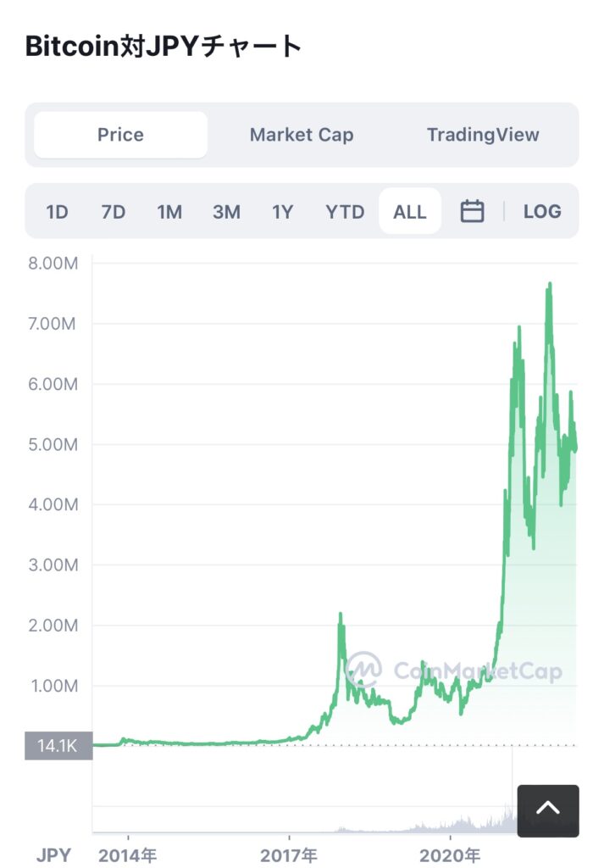The height and width of the screenshot is (868, 604).
Task: Open the TradingView tab
Action: click(x=483, y=135)
